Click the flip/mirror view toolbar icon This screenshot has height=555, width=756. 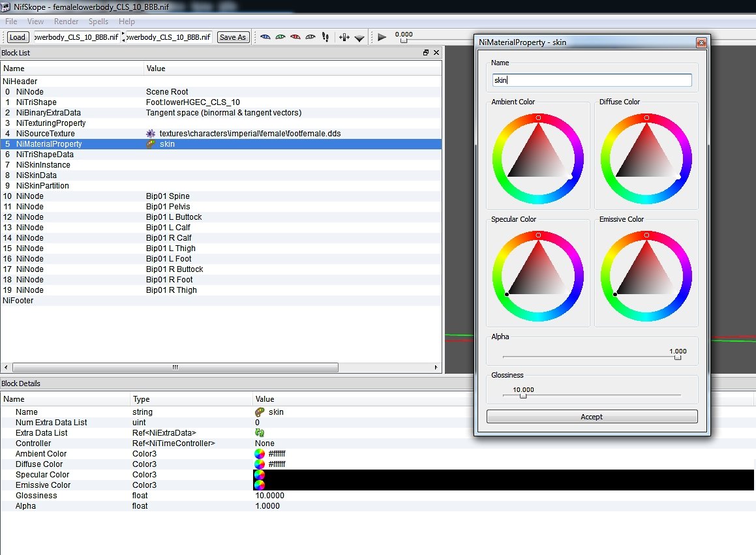pos(344,37)
